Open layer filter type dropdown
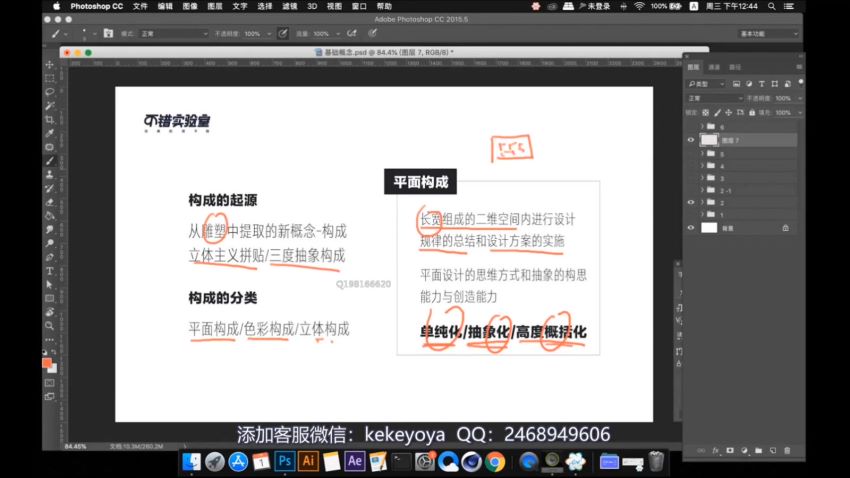 [706, 84]
